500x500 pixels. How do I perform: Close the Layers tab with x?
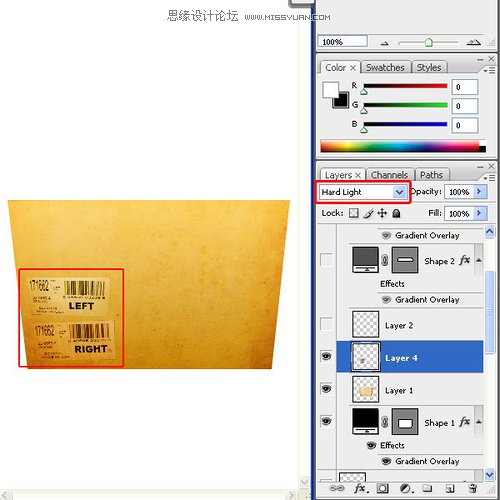tap(358, 175)
